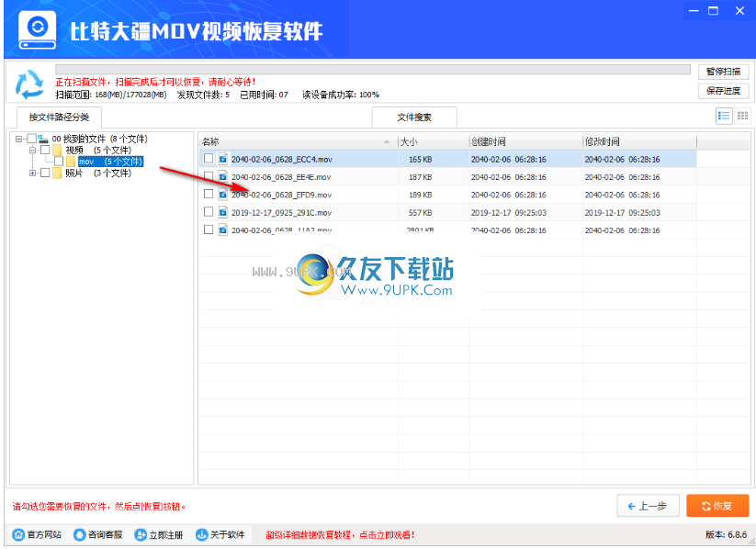Image resolution: width=756 pixels, height=549 pixels.
Task: Tick the checkbox of the 视频 folder
Action: [45, 151]
